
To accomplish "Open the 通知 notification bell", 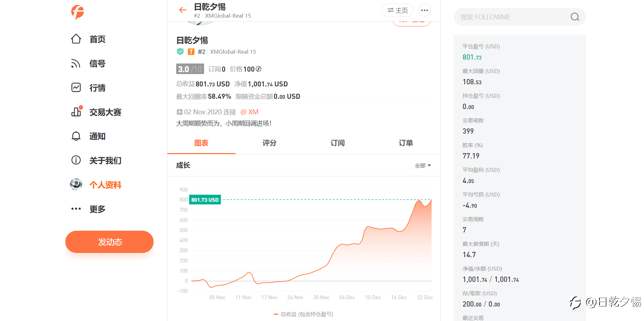I will point(76,136).
